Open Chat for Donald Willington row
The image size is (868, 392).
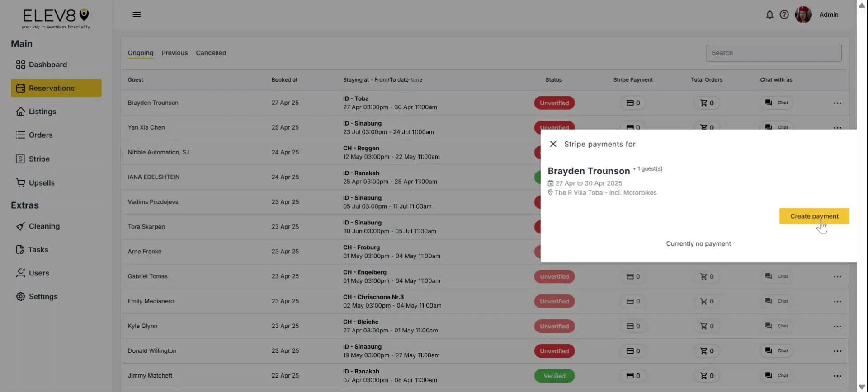[776, 351]
